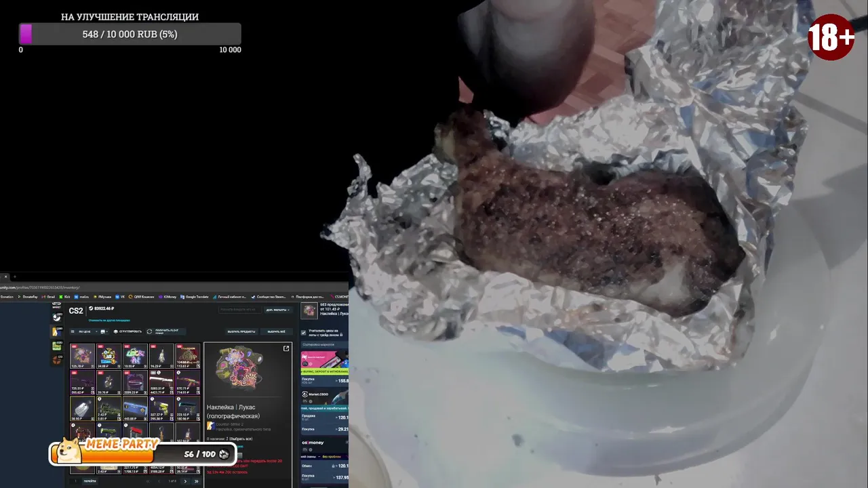Open the ЮMoney bookmark
Image resolution: width=868 pixels, height=488 pixels.
point(167,296)
